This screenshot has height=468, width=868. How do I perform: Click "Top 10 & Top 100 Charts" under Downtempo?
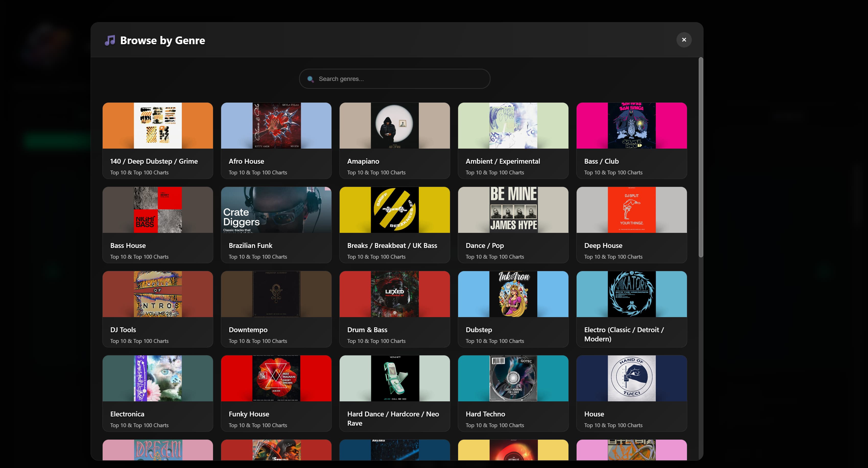258,341
